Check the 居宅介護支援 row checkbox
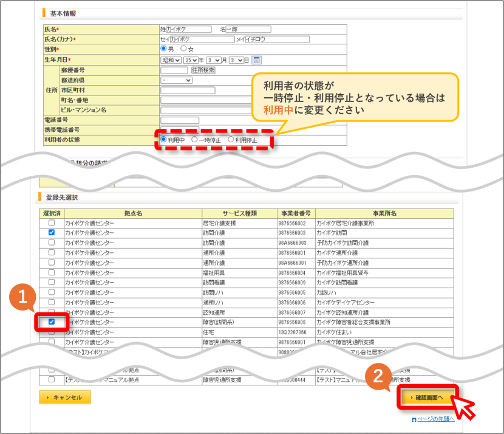The image size is (504, 434). tap(52, 222)
